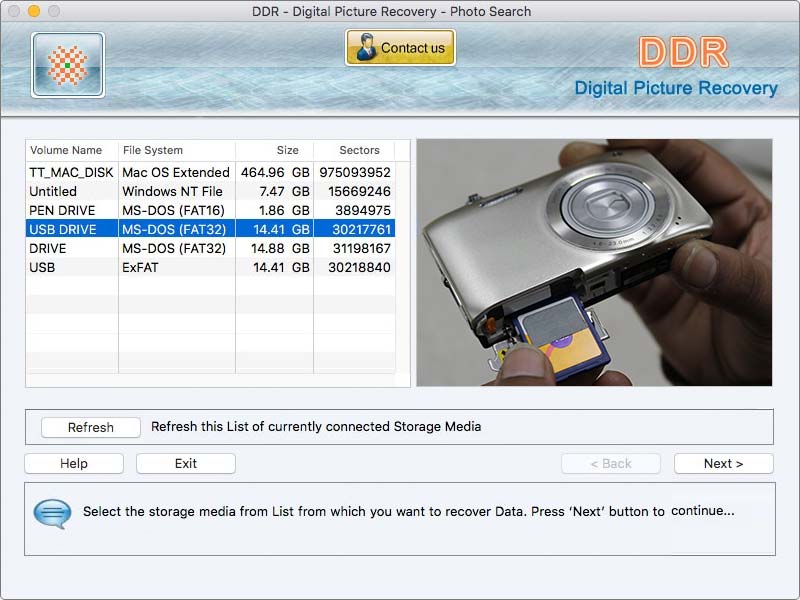This screenshot has width=800, height=600.
Task: Click the Exit button
Action: [x=186, y=463]
